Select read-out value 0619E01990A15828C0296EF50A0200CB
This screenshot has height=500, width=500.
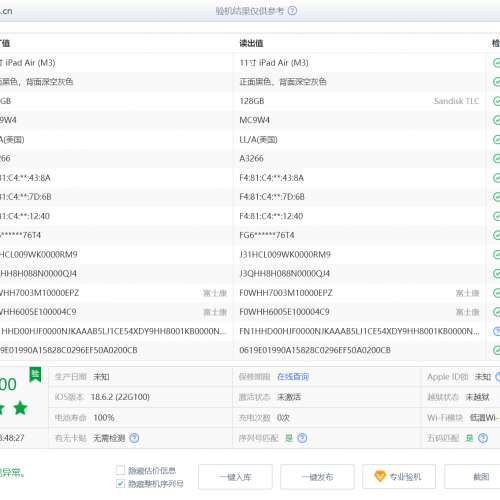tap(315, 350)
